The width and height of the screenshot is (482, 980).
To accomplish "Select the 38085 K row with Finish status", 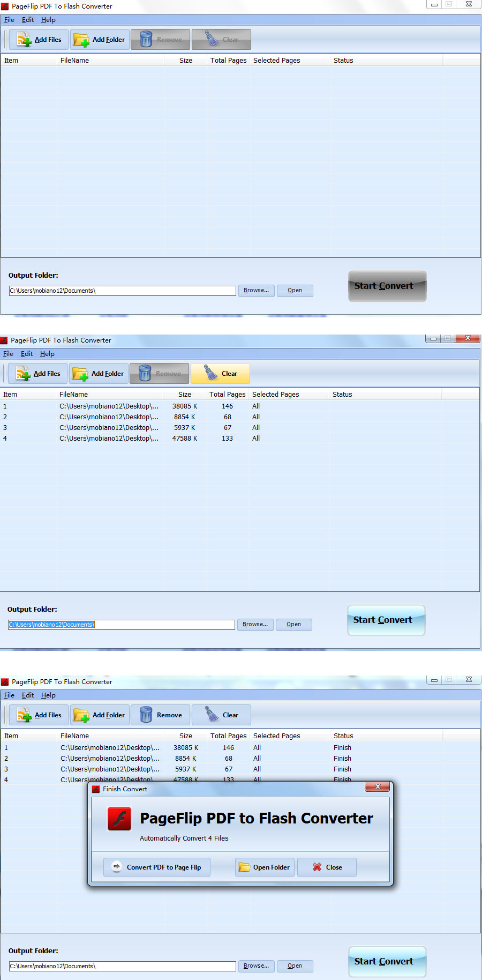I will tap(240, 748).
